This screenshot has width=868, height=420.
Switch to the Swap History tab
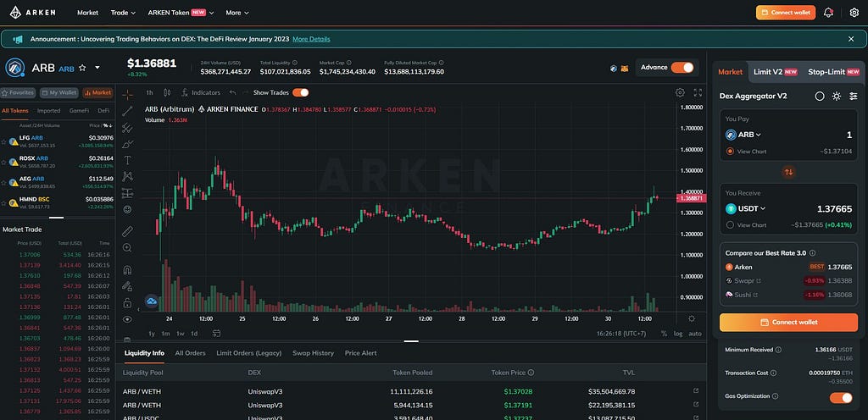pos(313,352)
